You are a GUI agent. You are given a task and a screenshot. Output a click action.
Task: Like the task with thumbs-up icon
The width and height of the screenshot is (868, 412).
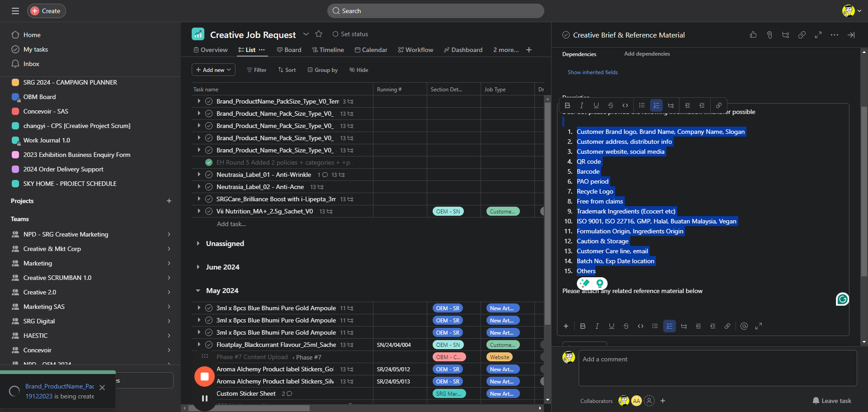(x=753, y=35)
